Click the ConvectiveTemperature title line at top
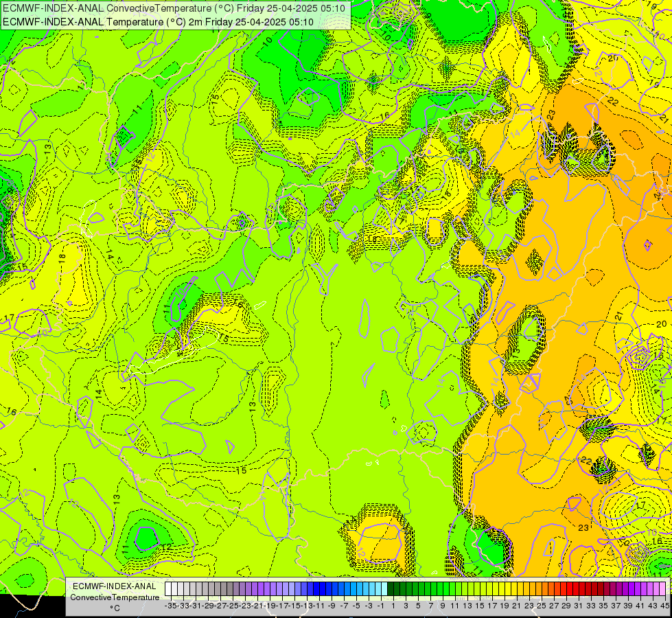 click(174, 8)
